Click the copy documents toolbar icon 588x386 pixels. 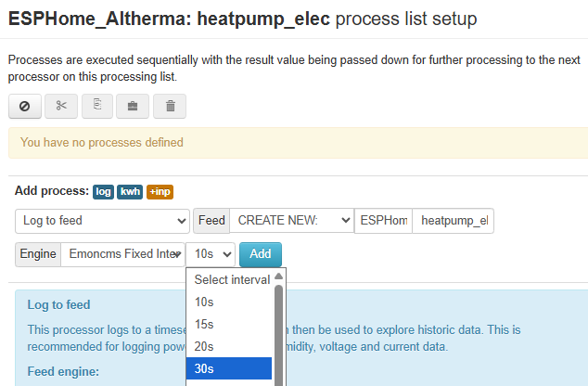coord(97,106)
